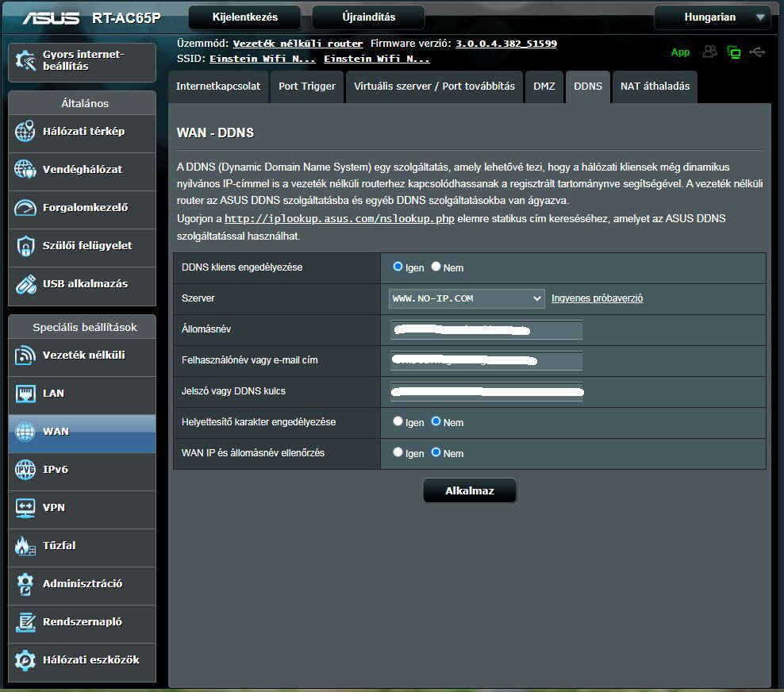Click the LAN ethernet icon
This screenshot has width=784, height=692.
click(x=25, y=394)
